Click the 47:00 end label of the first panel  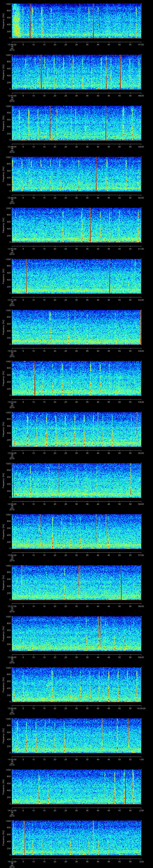pos(141,44)
